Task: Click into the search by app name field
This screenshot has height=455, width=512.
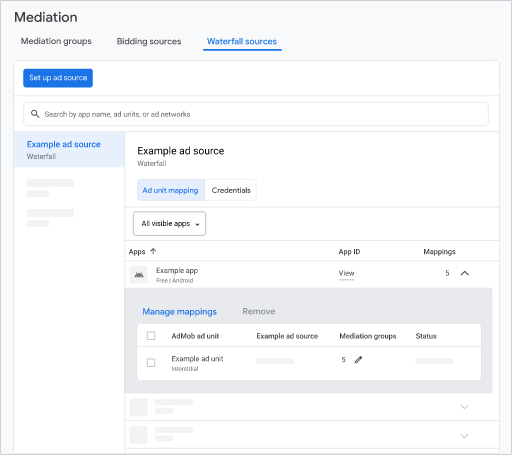Action: 256,114
